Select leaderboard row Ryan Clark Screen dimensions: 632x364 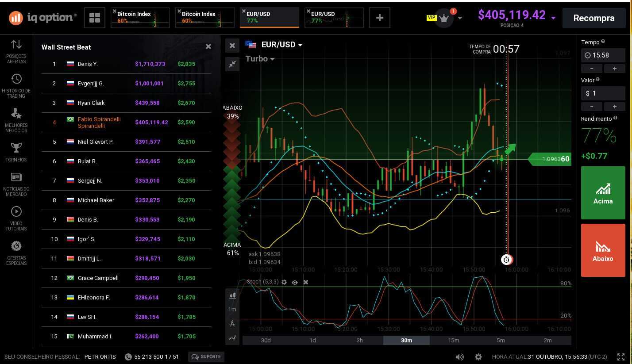point(126,103)
